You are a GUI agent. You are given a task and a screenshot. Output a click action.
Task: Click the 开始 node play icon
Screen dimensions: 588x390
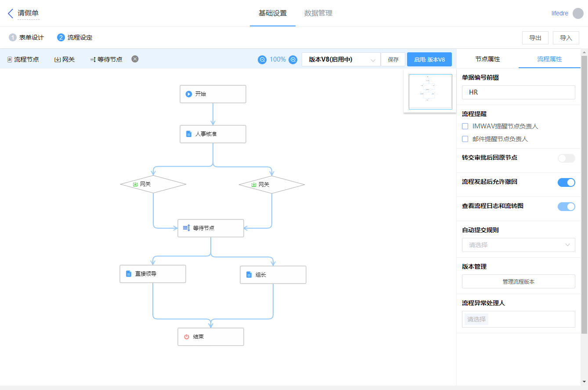(189, 94)
